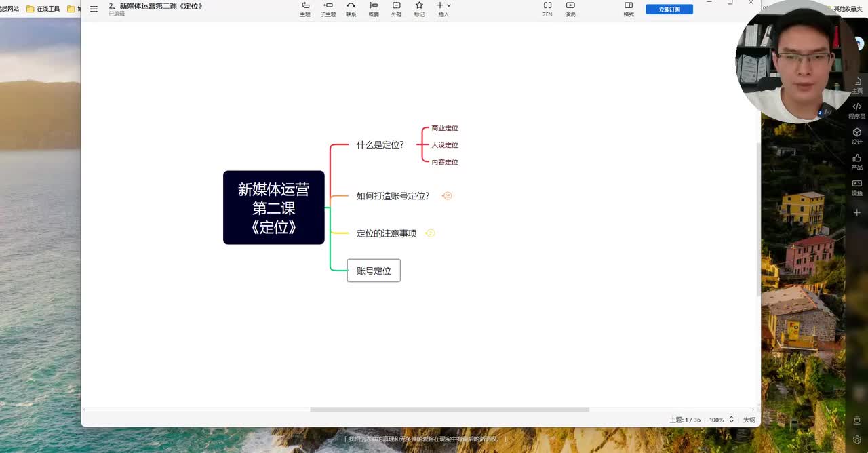This screenshot has width=868, height=453.
Task: Toggle the 格式 format panel
Action: point(629,9)
